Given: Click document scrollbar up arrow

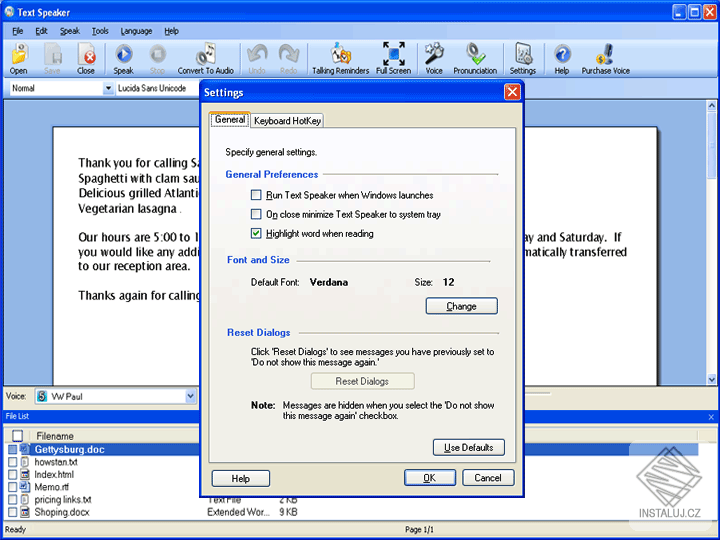Looking at the screenshot, I should click(711, 106).
